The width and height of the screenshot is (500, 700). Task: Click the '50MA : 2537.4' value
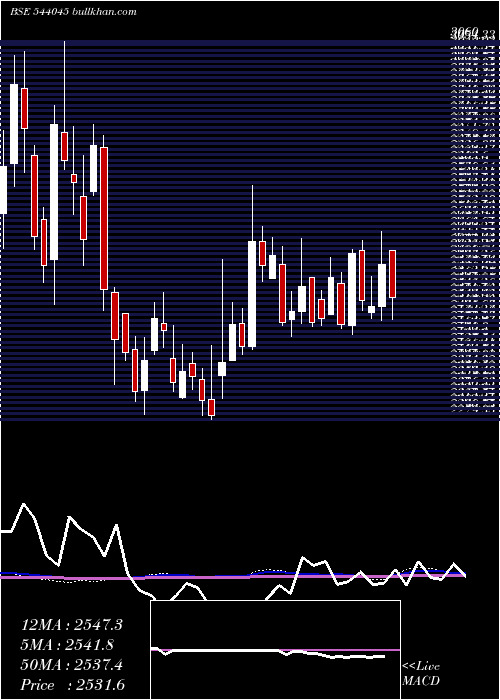pos(71,665)
